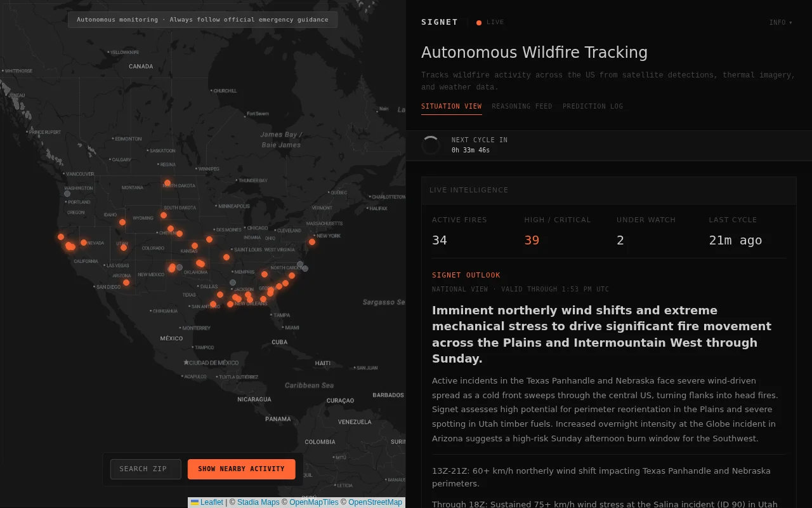
Task: Click fire marker directly above Kansas label
Action: pos(195,246)
